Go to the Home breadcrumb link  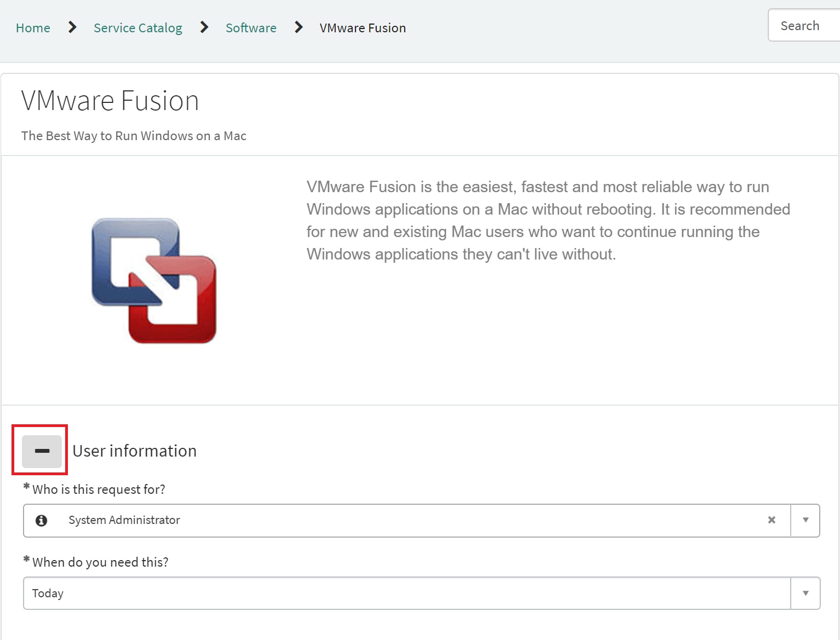pos(33,28)
